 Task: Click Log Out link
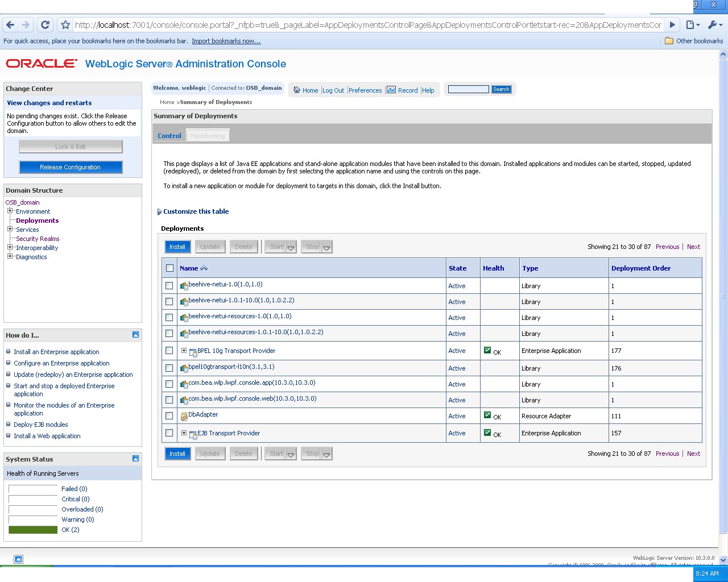(x=333, y=90)
